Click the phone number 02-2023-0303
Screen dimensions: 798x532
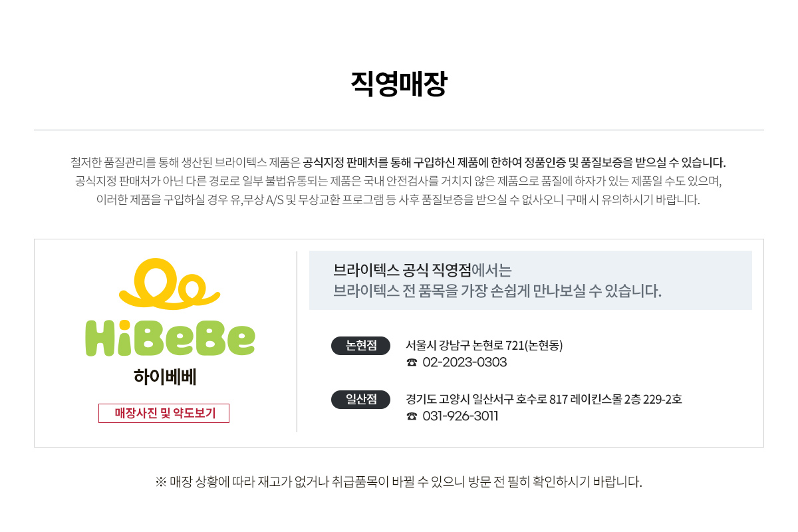pos(465,362)
